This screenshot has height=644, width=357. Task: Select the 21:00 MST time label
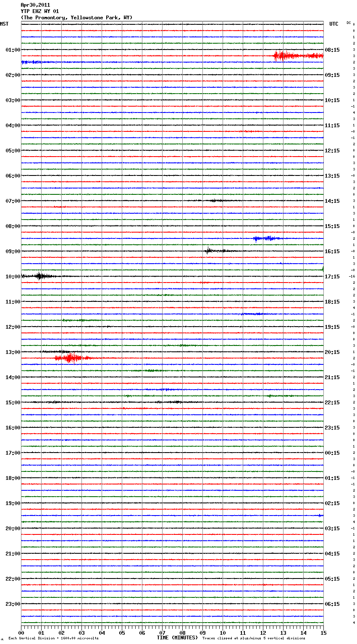(13, 554)
